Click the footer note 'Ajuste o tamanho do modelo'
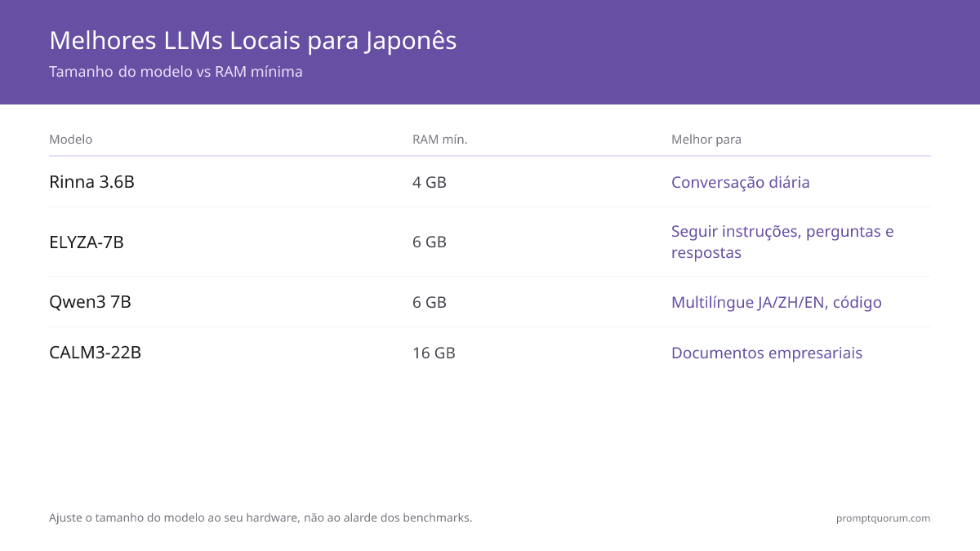This screenshot has width=980, height=551. tap(261, 518)
